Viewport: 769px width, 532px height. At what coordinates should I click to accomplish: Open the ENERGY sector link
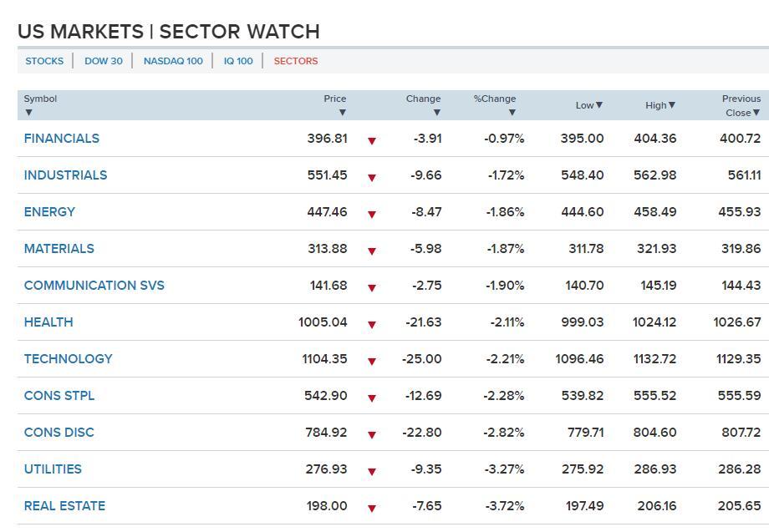point(49,212)
